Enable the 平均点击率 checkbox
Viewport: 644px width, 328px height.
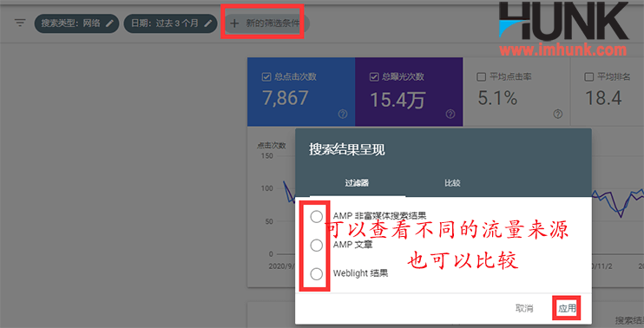(482, 76)
